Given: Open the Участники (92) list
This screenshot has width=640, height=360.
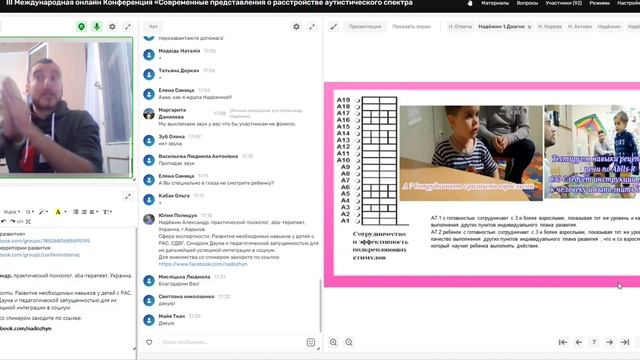Looking at the screenshot, I should 564,3.
